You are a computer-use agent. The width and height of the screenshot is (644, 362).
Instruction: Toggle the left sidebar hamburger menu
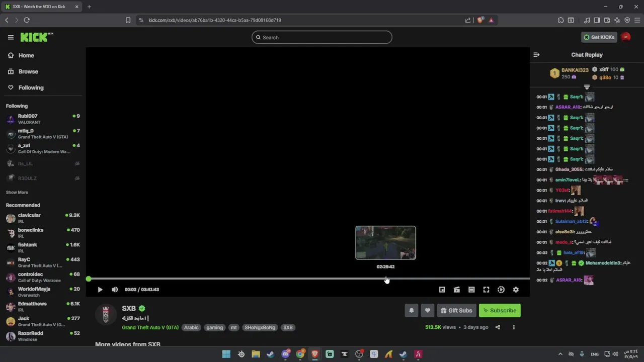click(11, 37)
